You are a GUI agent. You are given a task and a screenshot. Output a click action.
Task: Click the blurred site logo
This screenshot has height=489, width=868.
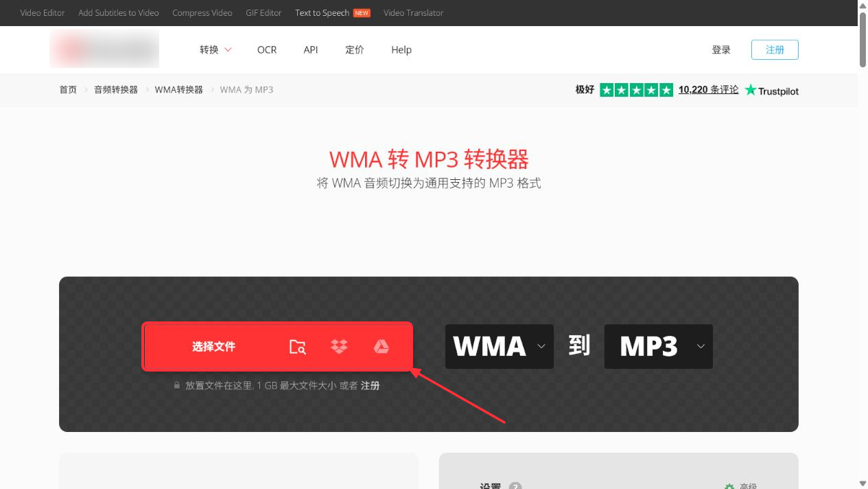coord(104,49)
